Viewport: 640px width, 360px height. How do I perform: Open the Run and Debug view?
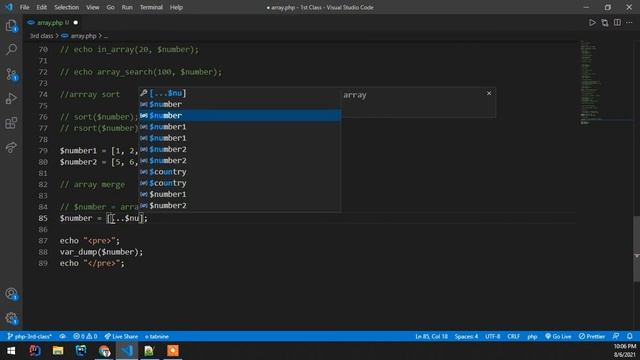11,98
